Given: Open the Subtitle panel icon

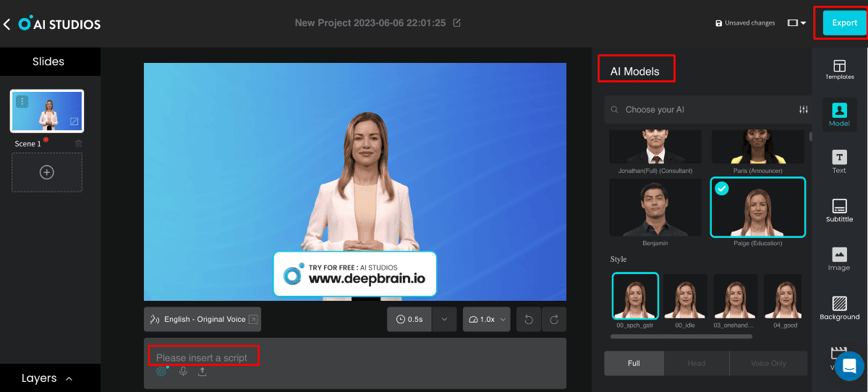Looking at the screenshot, I should pos(839,210).
